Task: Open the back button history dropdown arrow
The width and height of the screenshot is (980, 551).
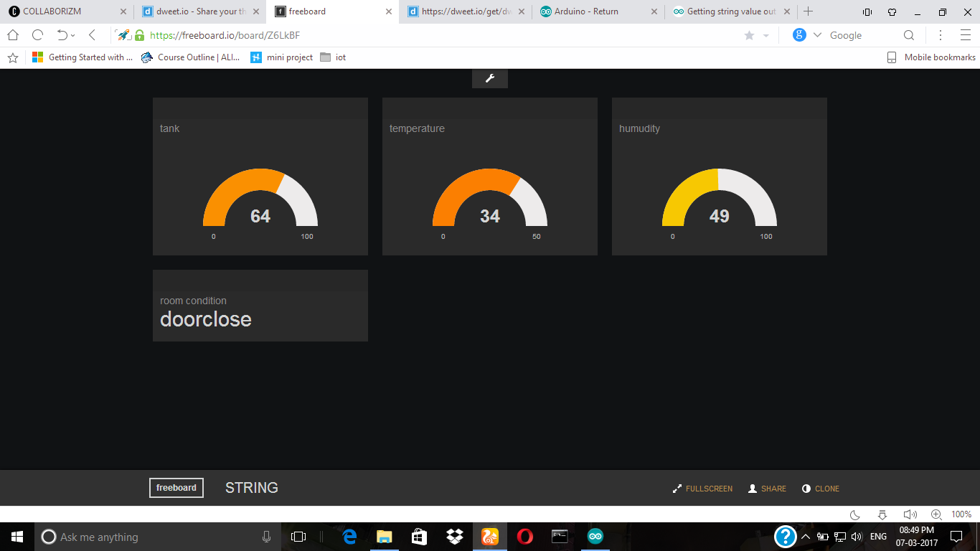Action: click(73, 34)
